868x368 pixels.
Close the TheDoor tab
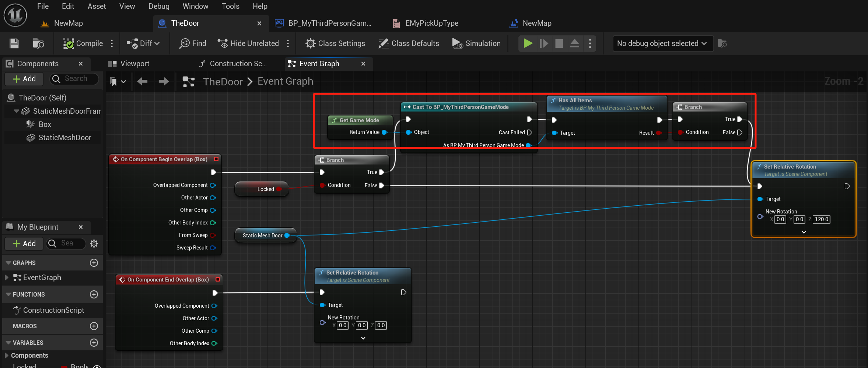click(x=259, y=23)
